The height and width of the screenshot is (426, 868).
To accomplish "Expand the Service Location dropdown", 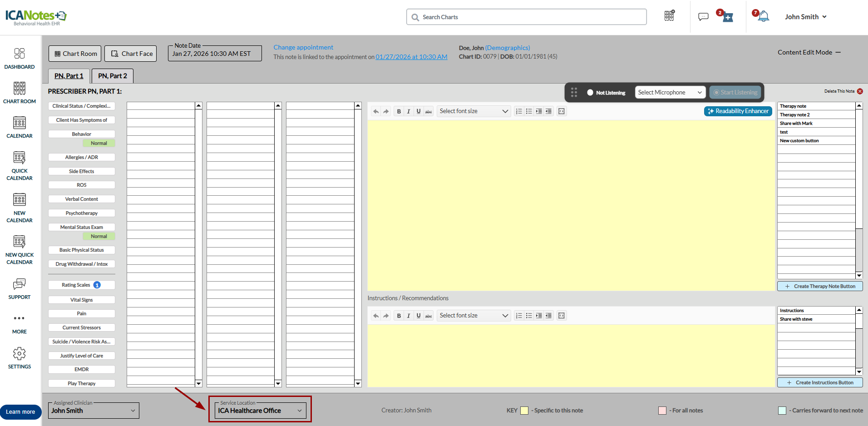I will (260, 411).
